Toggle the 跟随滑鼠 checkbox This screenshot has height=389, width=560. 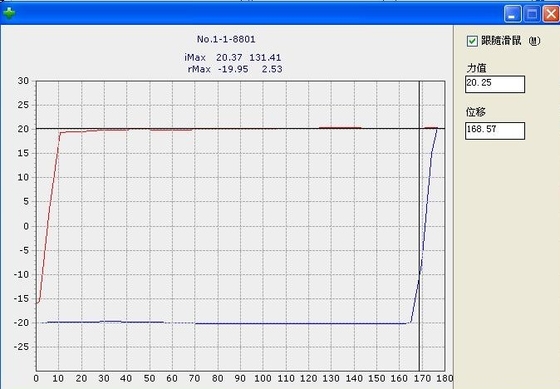(x=472, y=41)
